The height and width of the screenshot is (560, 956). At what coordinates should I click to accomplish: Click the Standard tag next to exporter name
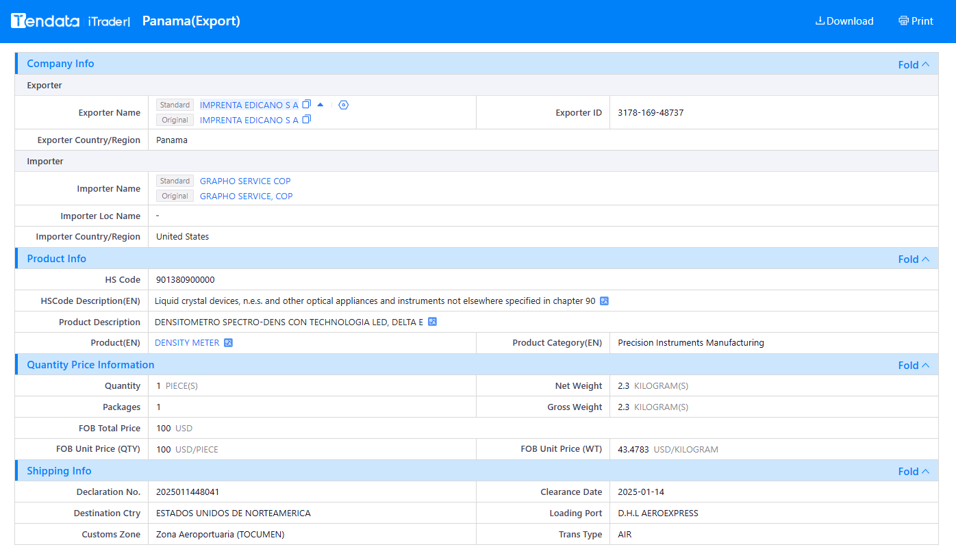point(175,105)
